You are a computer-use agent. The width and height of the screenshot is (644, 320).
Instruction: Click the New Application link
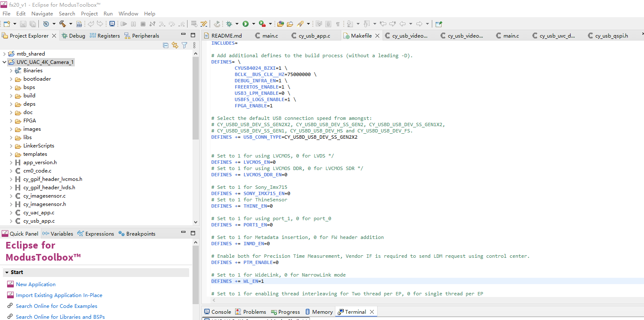click(x=35, y=284)
